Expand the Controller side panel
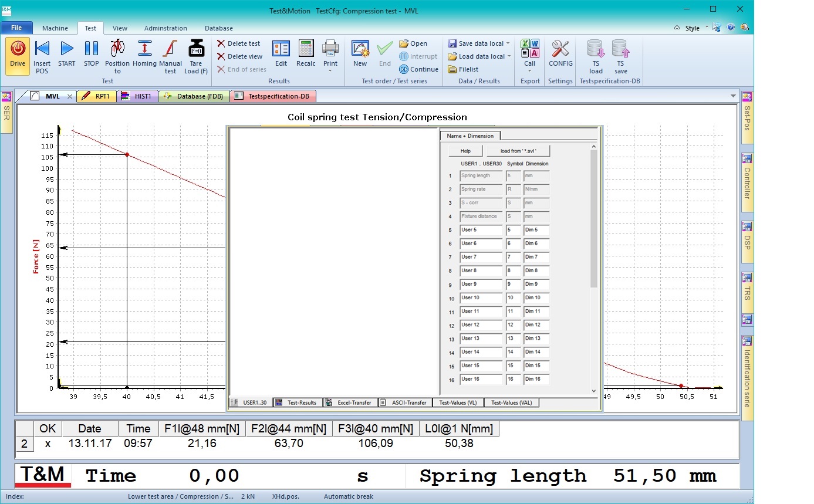 [x=747, y=182]
